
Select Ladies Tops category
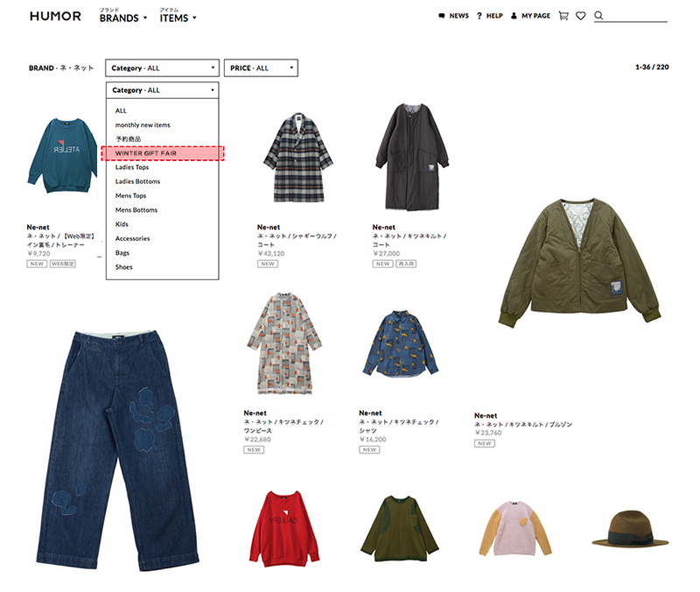point(132,167)
